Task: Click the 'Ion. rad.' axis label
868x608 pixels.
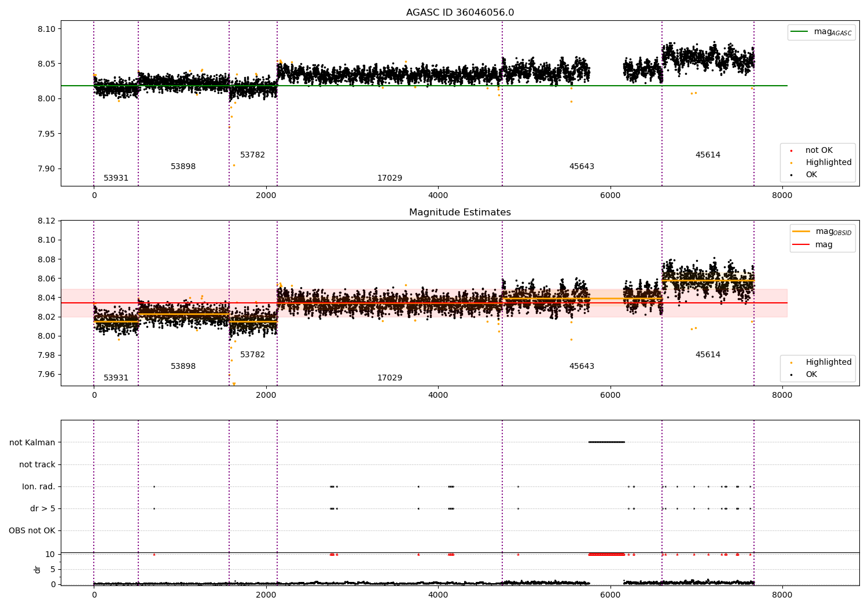Action: pos(39,487)
